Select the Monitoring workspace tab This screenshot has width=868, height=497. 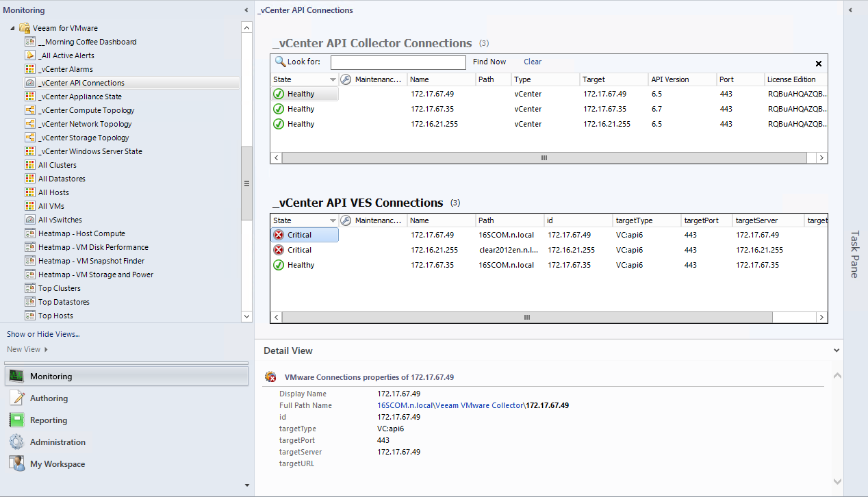pyautogui.click(x=127, y=377)
